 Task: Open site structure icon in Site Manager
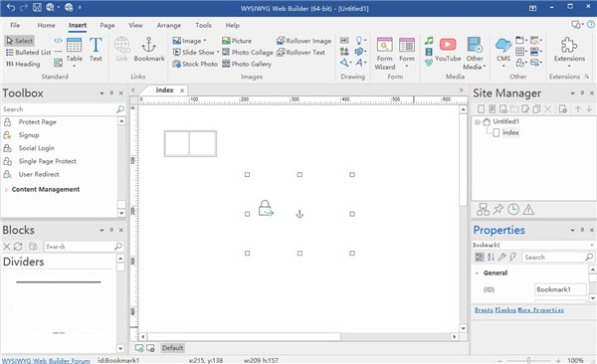coord(483,210)
